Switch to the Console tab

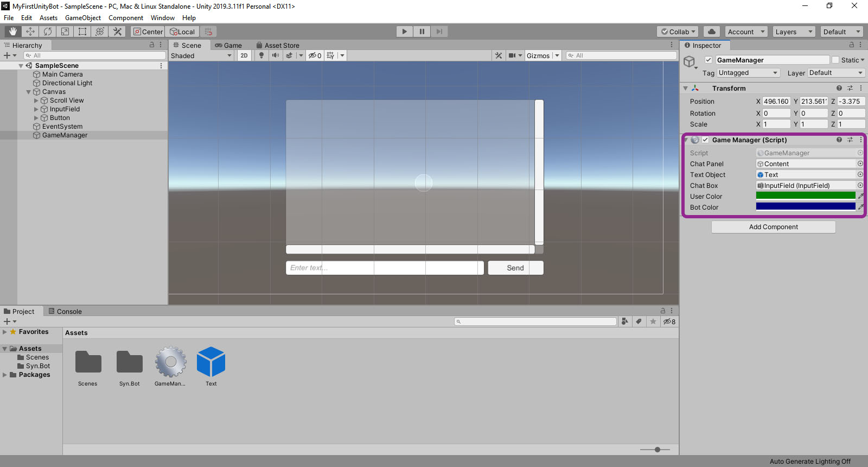[x=65, y=311]
